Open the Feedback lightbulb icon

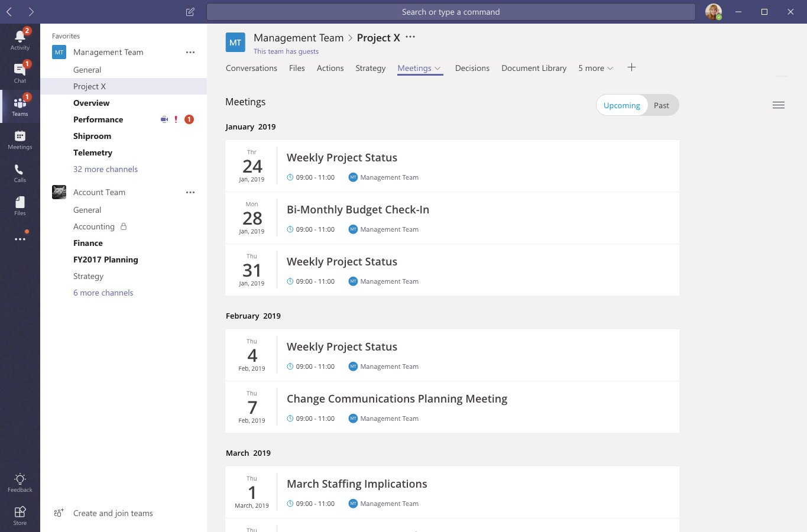point(20,479)
